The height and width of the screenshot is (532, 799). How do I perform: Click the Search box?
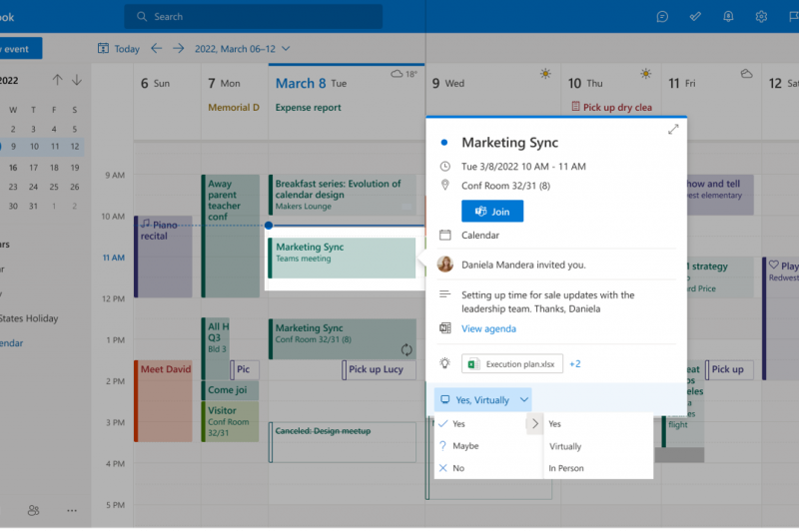tap(254, 17)
